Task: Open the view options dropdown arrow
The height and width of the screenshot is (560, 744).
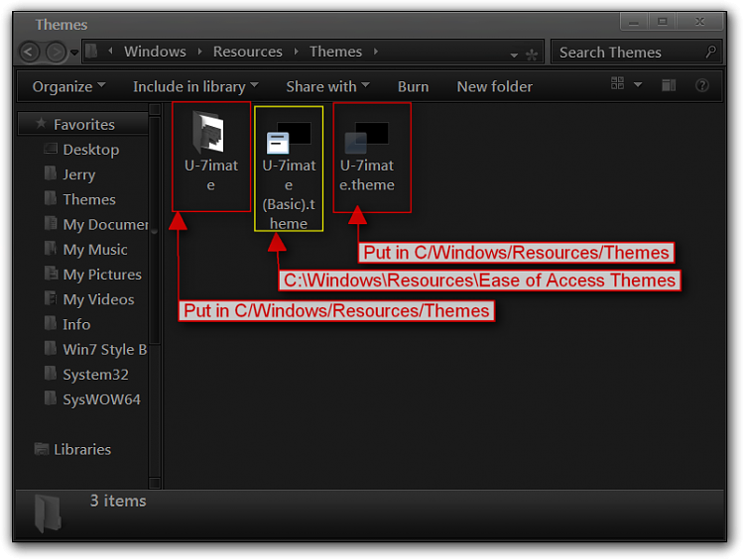Action: tap(638, 84)
